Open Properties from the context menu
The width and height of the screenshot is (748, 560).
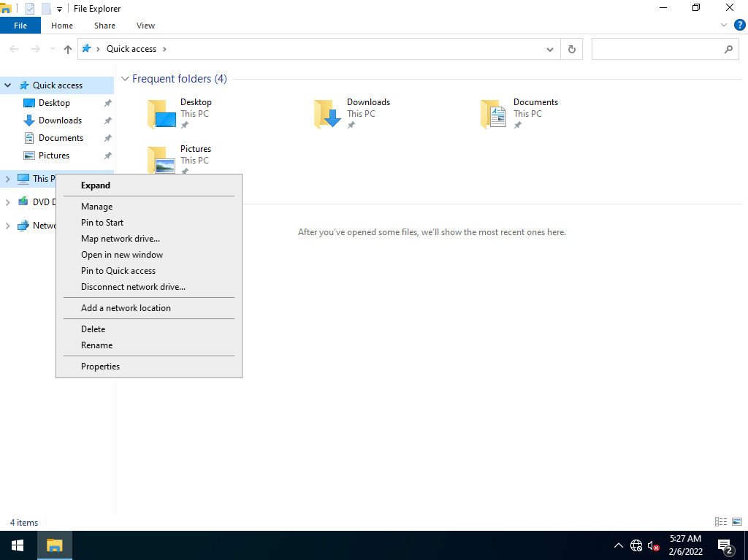point(149,367)
